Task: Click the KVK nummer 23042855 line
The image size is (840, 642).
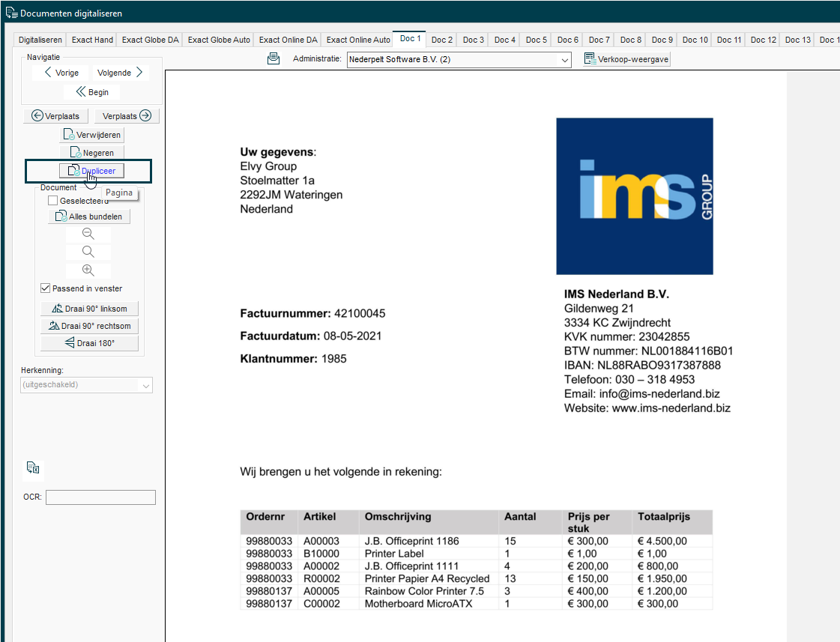Action: 626,337
